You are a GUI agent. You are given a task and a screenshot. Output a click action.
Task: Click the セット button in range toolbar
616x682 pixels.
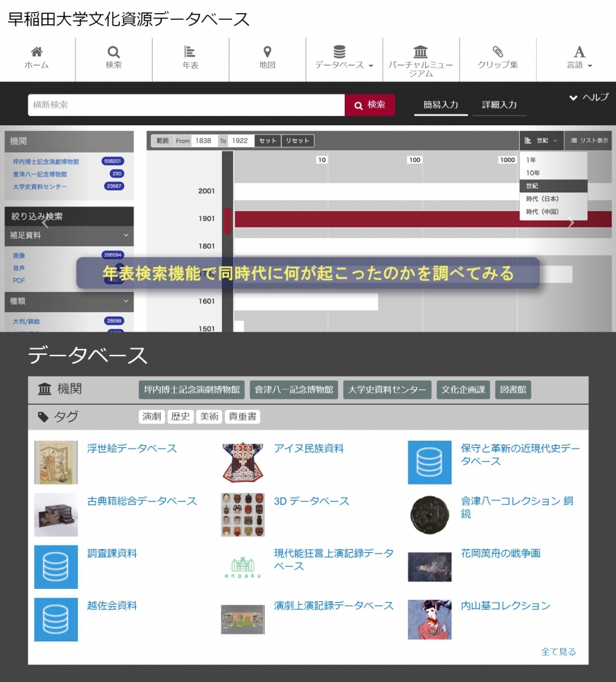[x=268, y=140]
